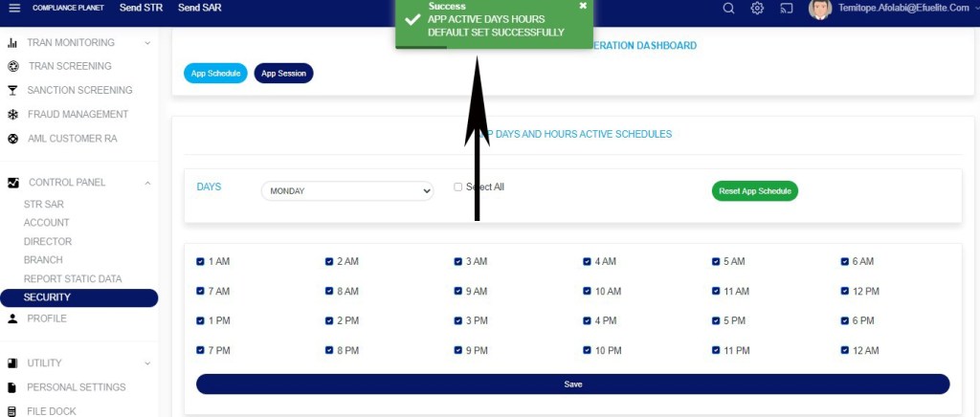Dismiss the success notification with X
Image resolution: width=980 pixels, height=417 pixels.
coord(583,6)
